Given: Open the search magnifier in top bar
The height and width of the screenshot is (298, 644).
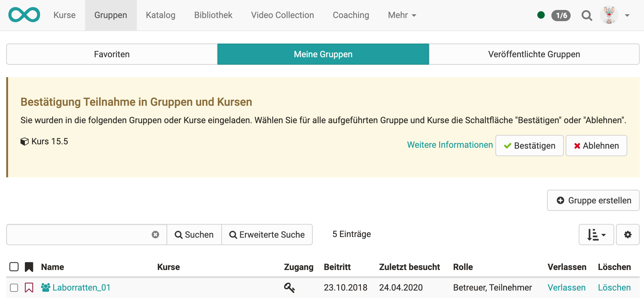Looking at the screenshot, I should click(586, 15).
